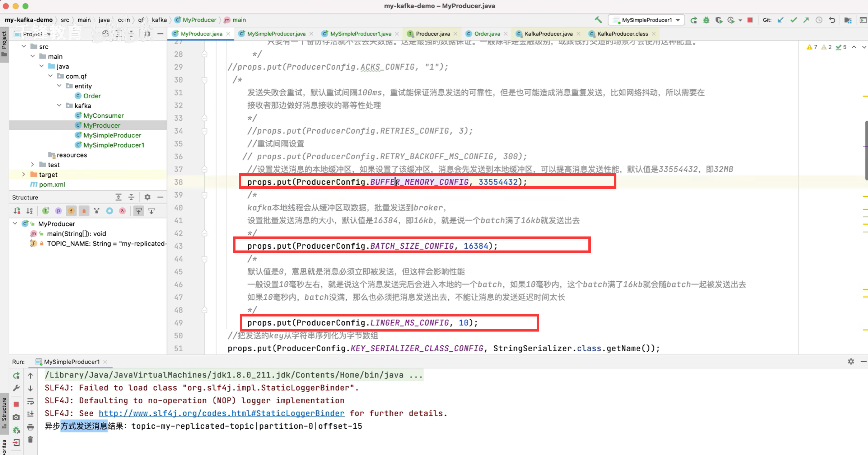Expand the target folder
The image size is (868, 455).
pos(24,174)
